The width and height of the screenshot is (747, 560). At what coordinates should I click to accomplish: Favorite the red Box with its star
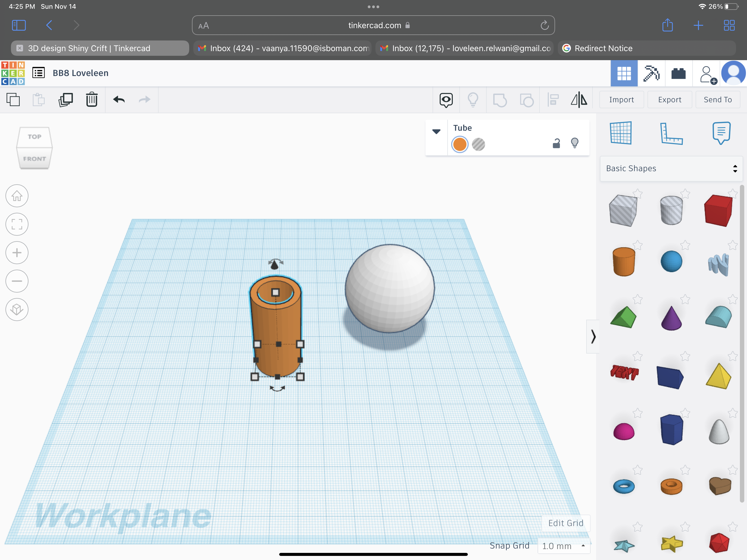733,194
